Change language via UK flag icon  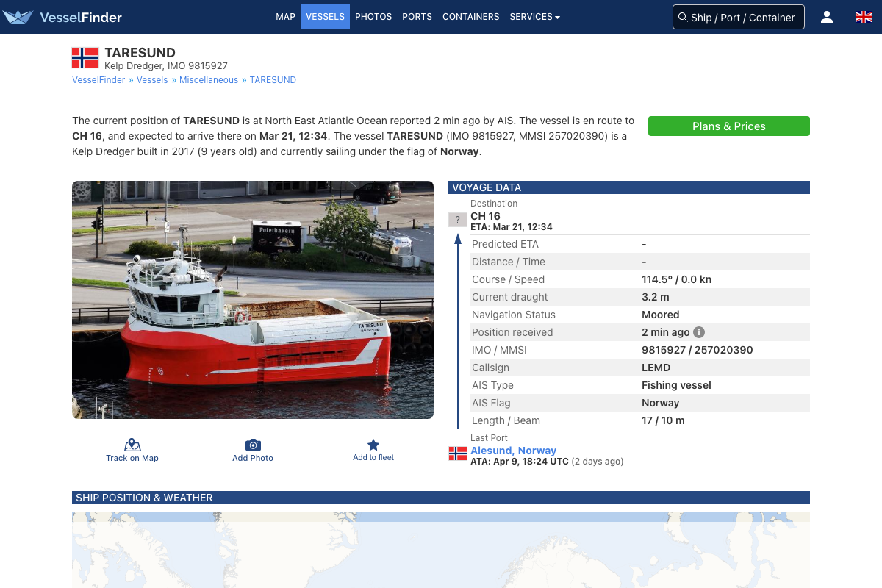(x=864, y=17)
